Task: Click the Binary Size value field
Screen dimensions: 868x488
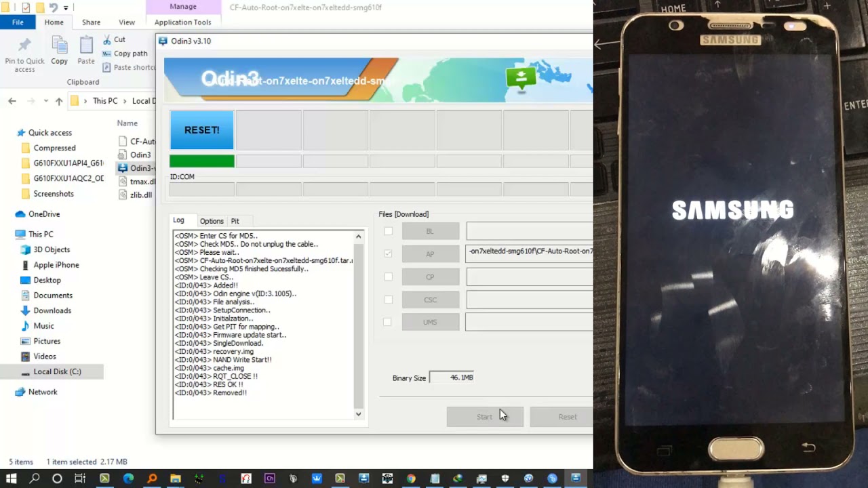Action: pos(452,378)
